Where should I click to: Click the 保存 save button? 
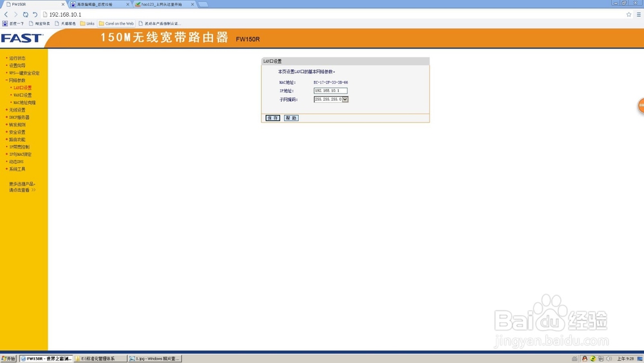272,118
